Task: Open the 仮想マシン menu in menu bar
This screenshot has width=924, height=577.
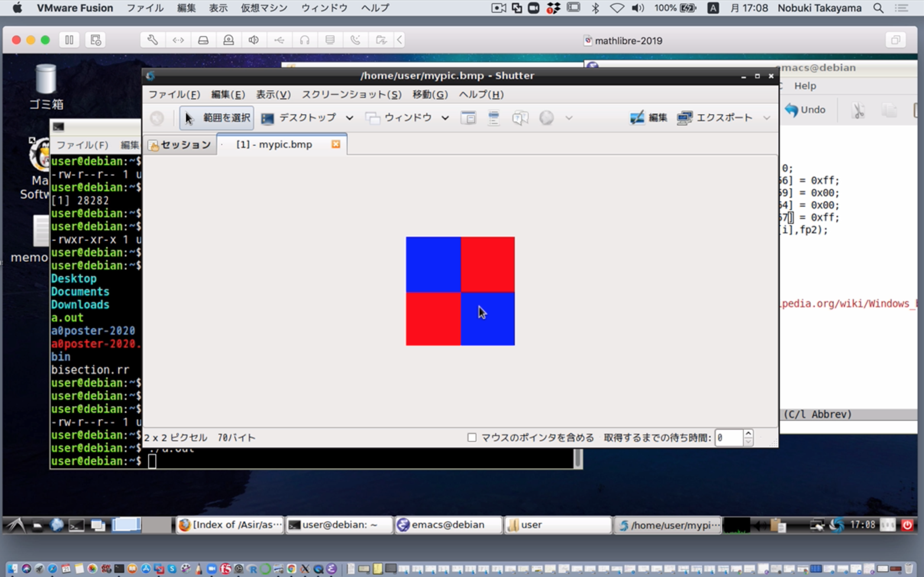Action: tap(264, 8)
